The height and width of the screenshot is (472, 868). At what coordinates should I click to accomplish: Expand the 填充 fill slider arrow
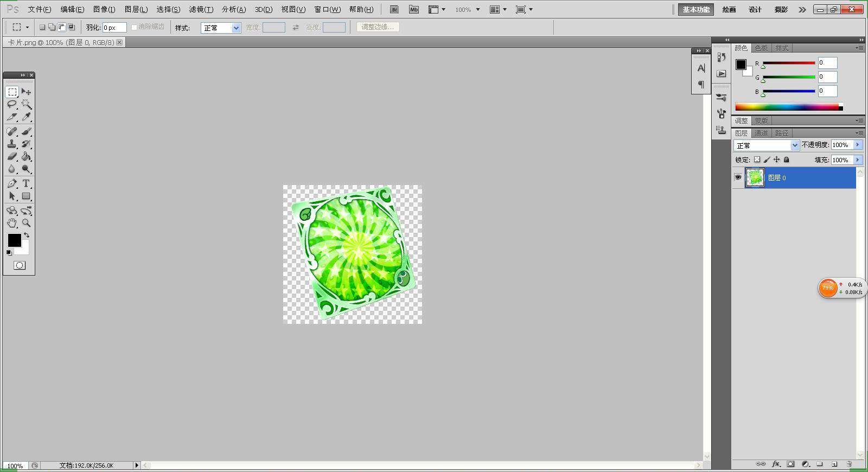tap(858, 160)
